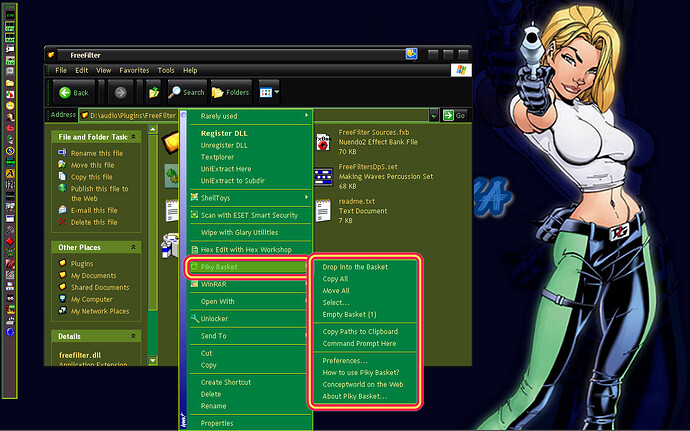Open the Favorites menu

point(133,71)
